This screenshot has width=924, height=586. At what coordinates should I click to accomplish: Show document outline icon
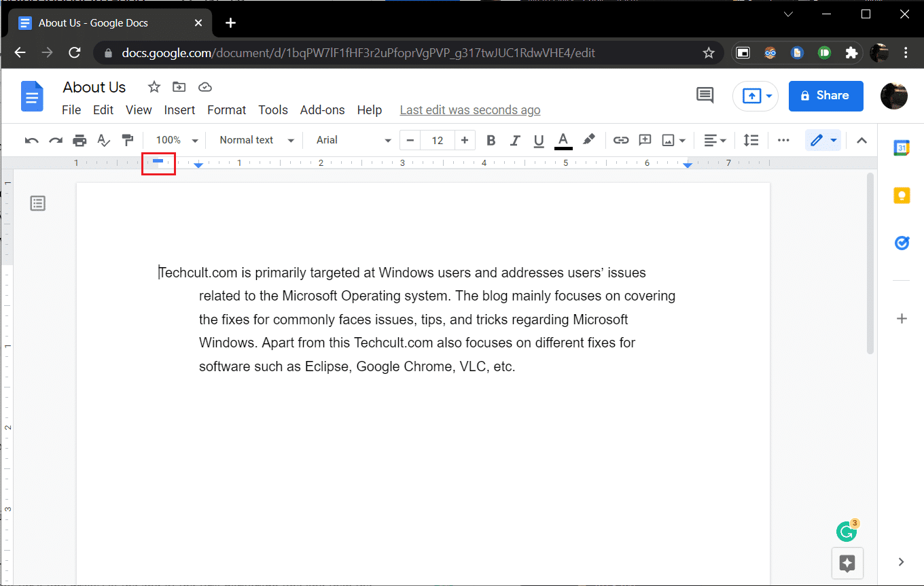pos(38,203)
